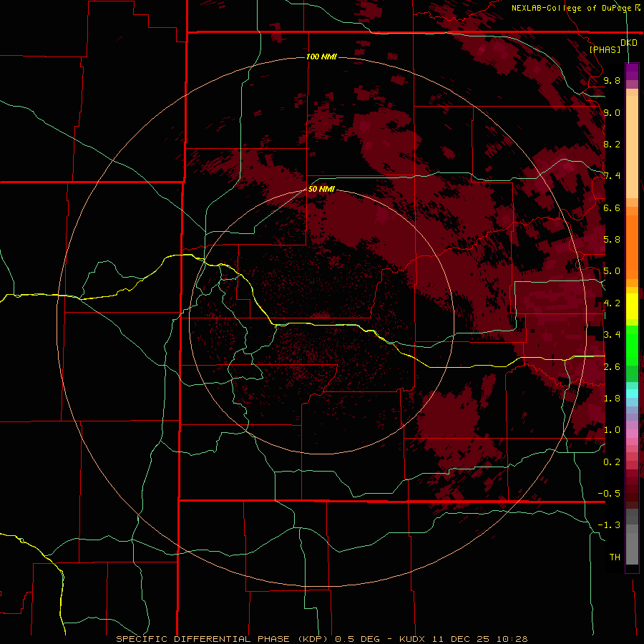The height and width of the screenshot is (644, 644).
Task: Click the bright green segment of the color bar
Action: (632, 346)
